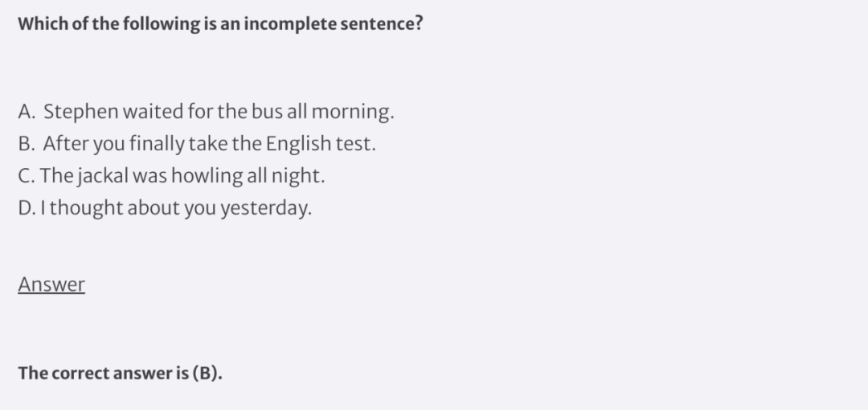Click the letter A option label
The width and height of the screenshot is (868, 410).
coord(26,112)
